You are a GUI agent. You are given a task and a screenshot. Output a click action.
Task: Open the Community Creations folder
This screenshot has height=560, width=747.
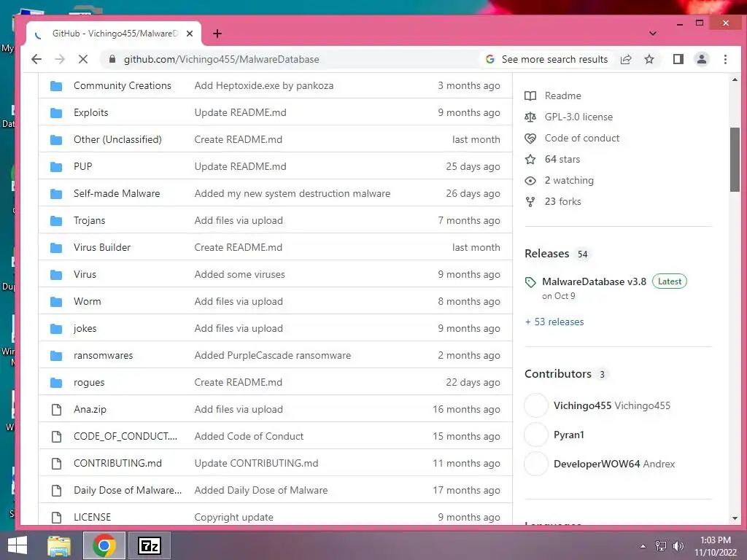[x=123, y=86]
